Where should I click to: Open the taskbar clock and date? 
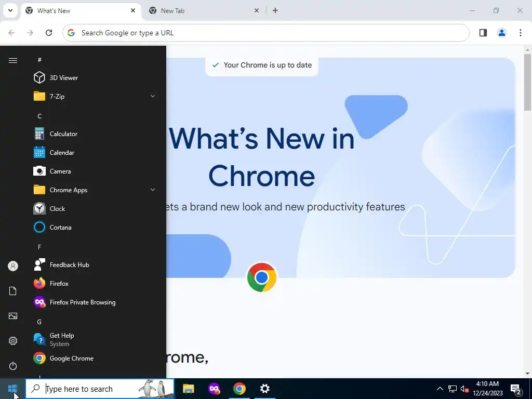coord(487,389)
